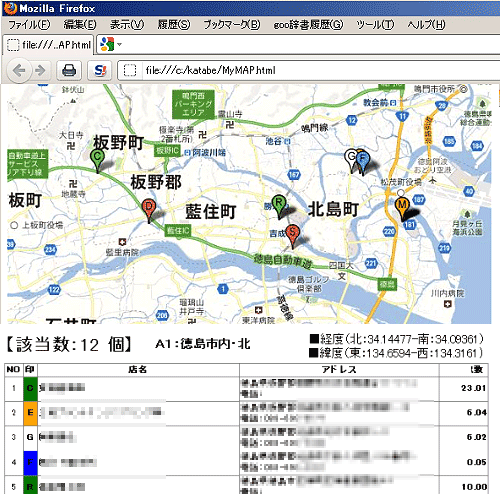The width and height of the screenshot is (500, 496).
Task: Go back with the Back arrow button
Action: pyautogui.click(x=19, y=70)
